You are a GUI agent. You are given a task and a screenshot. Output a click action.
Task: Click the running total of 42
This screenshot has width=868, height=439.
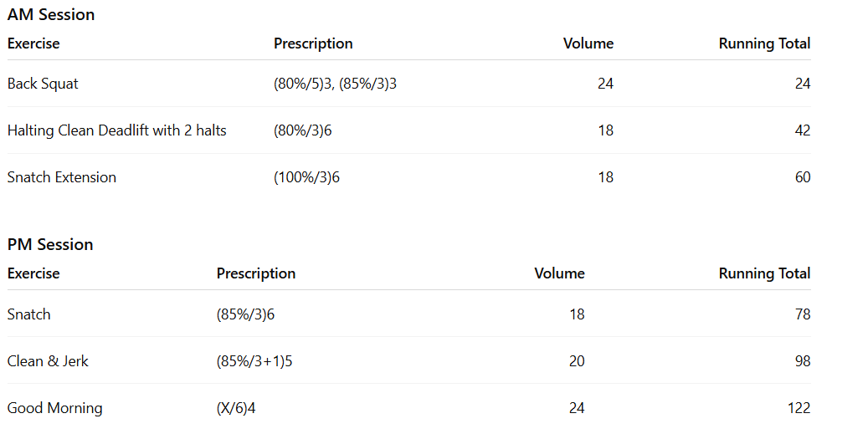pos(802,130)
